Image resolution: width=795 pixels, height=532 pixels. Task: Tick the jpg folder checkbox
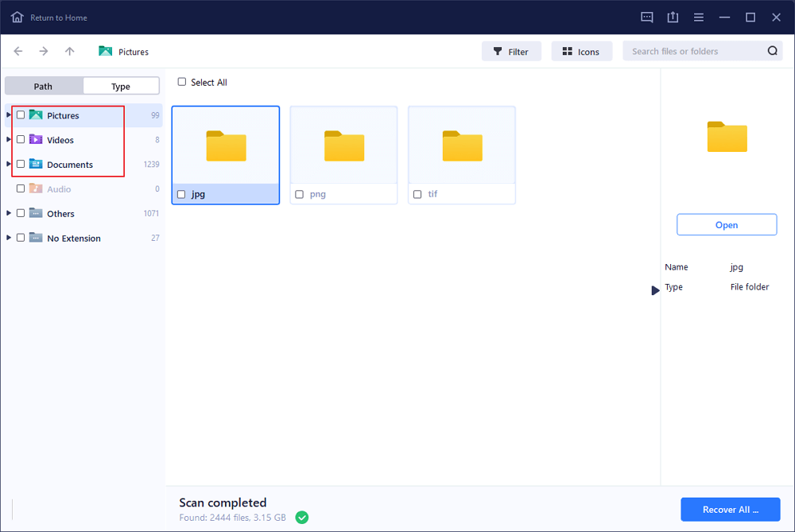click(182, 194)
